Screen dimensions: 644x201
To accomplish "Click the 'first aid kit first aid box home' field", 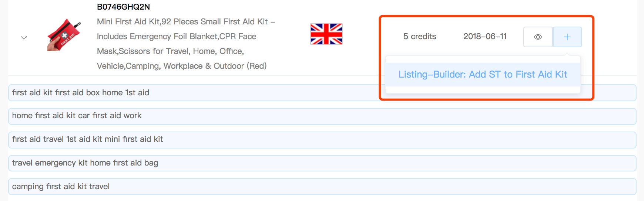I will pyautogui.click(x=322, y=93).
